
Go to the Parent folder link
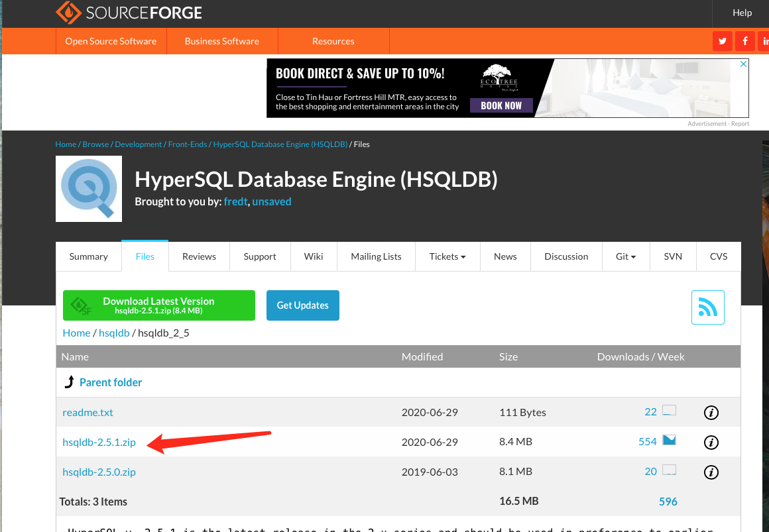tap(110, 382)
